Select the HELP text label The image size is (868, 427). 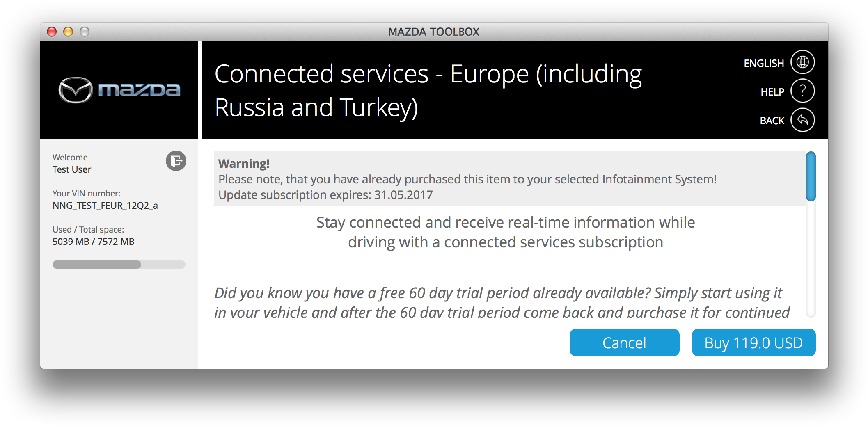tap(772, 92)
